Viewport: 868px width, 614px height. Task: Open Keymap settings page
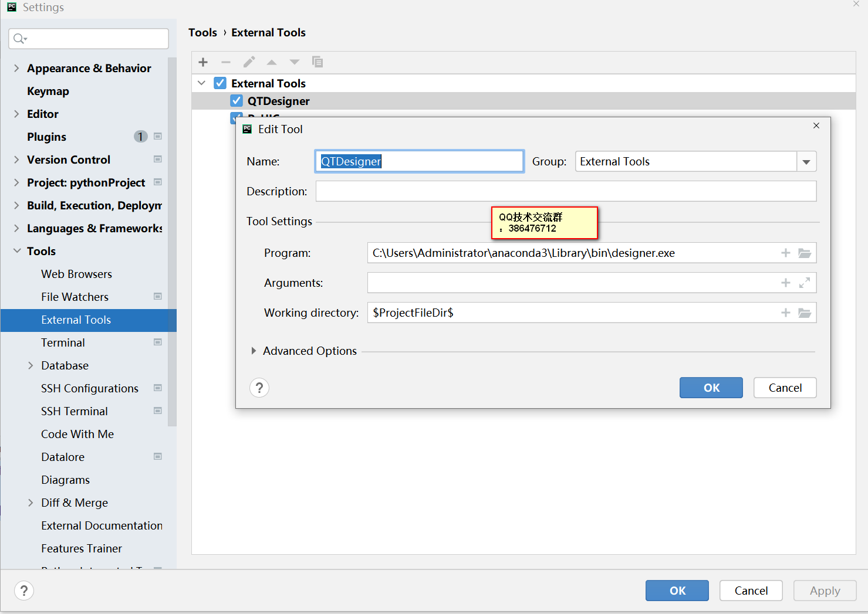tap(48, 91)
